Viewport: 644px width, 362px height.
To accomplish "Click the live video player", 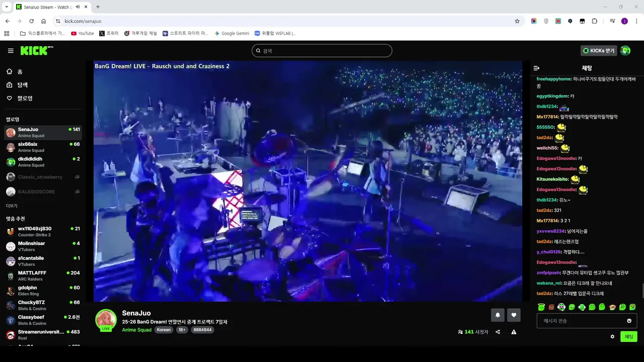I will [x=308, y=181].
